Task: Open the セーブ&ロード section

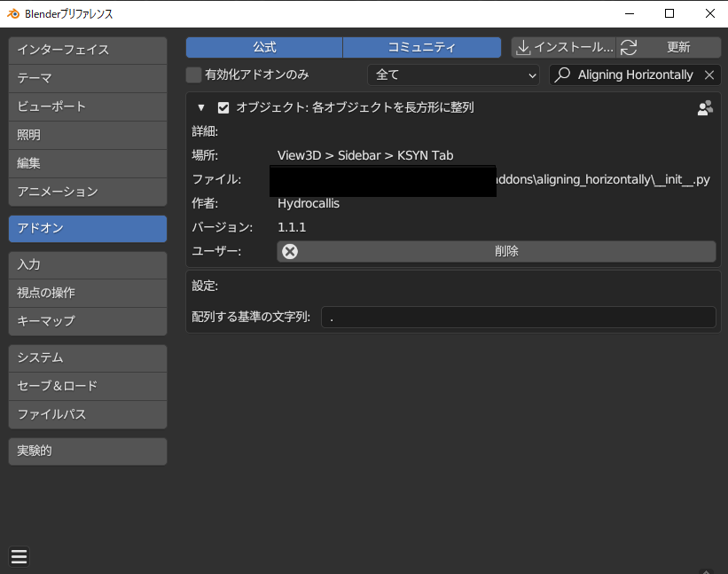Action: [x=88, y=386]
